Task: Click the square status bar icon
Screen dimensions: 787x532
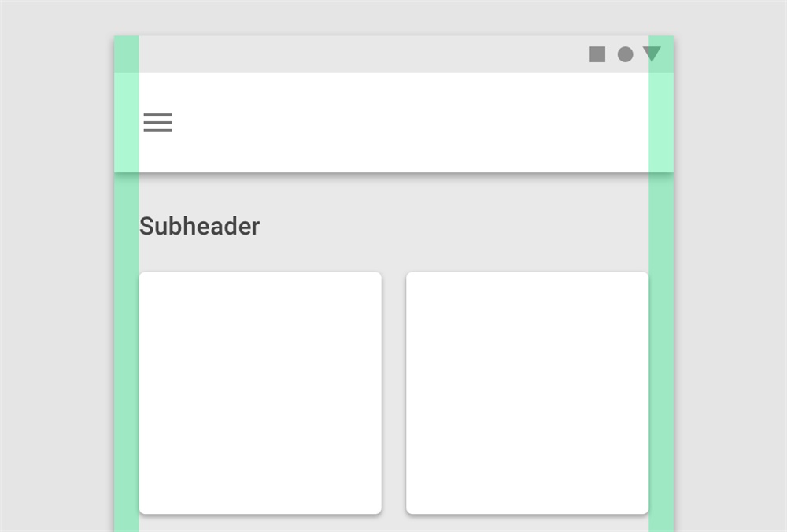Action: click(x=597, y=54)
